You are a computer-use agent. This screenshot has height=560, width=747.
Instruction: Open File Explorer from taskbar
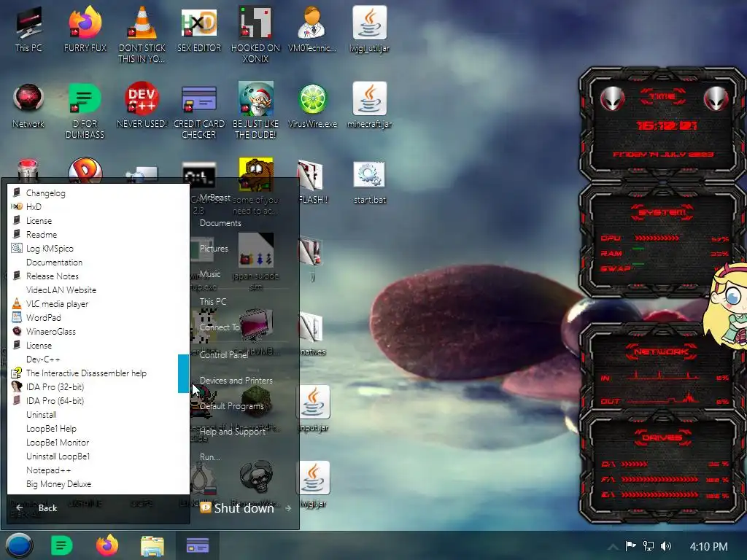point(152,545)
